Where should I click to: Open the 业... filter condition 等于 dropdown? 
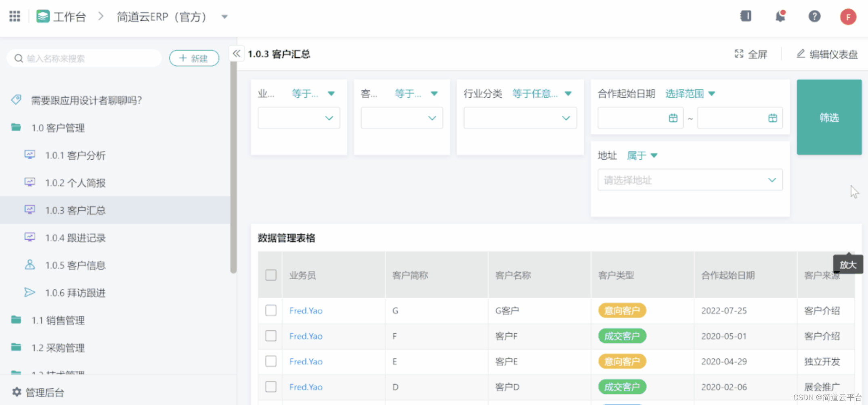click(x=313, y=94)
